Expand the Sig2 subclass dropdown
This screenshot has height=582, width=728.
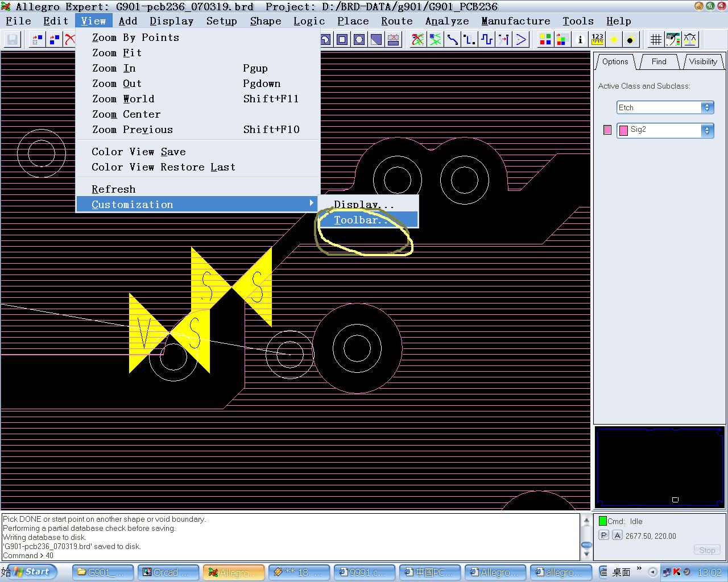[x=707, y=130]
